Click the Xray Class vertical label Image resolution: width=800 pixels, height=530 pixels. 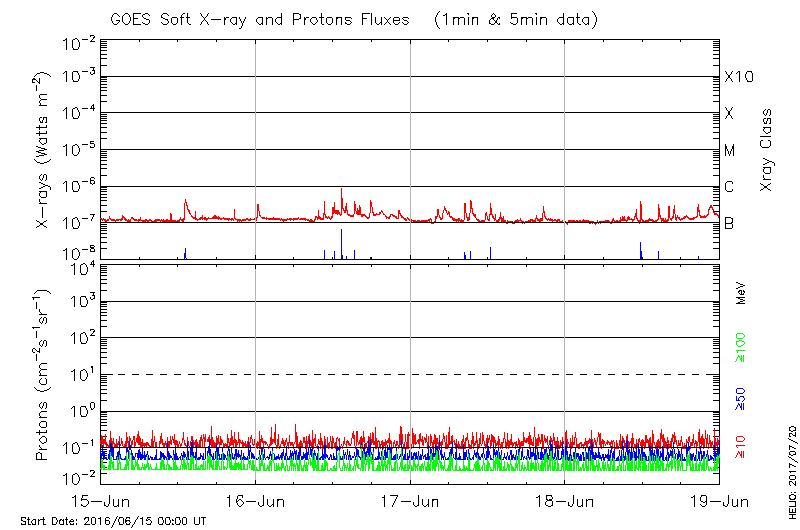point(767,151)
